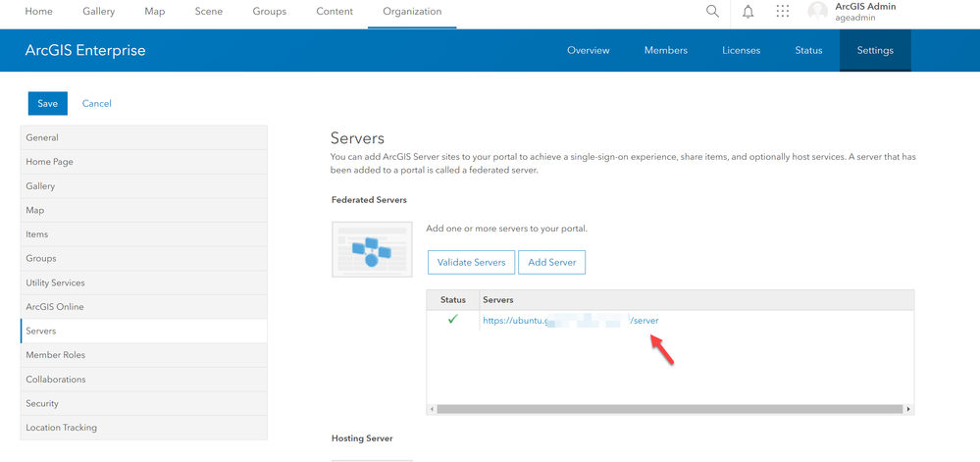Open the Map tab
Image resolution: width=980 pixels, height=462 pixels.
click(154, 11)
